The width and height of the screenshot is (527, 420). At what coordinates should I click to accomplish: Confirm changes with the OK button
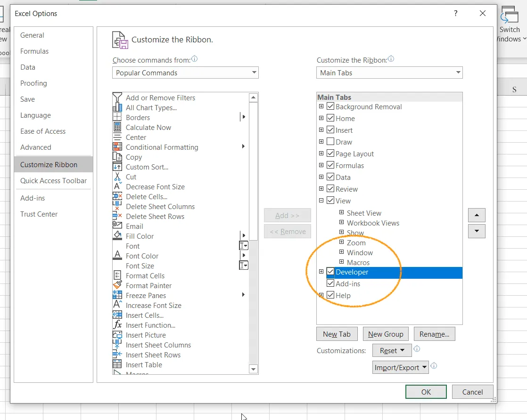point(426,391)
